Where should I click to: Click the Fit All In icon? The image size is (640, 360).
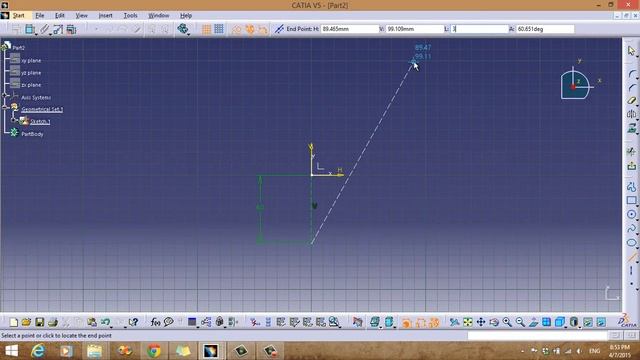(x=468, y=322)
